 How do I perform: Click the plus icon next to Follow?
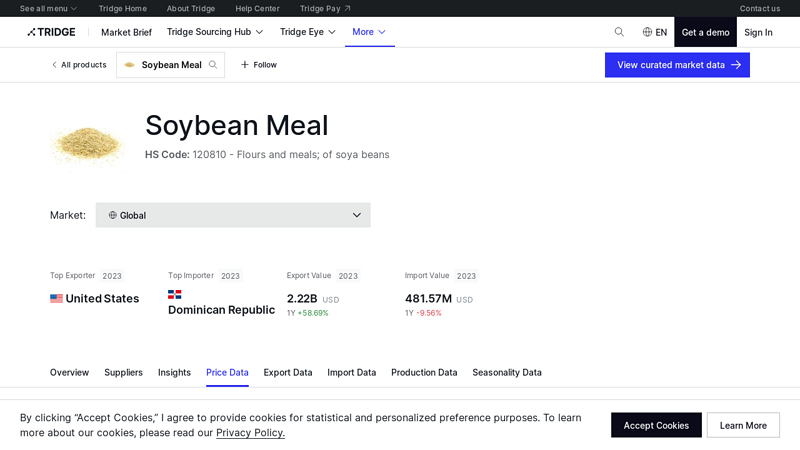(244, 65)
